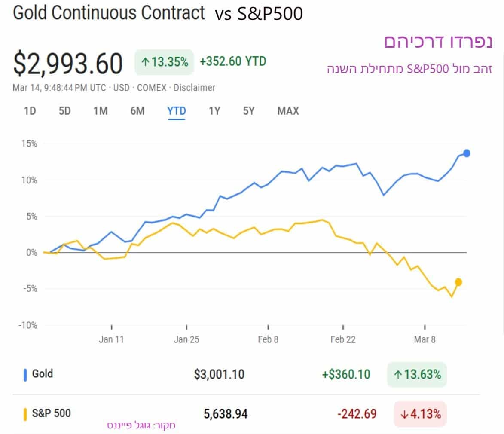Choose the 1M chart range

coord(101,111)
